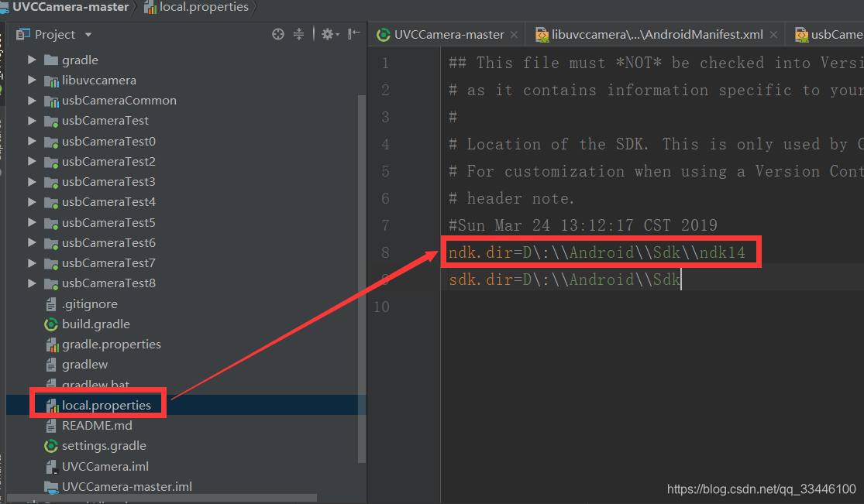The height and width of the screenshot is (504, 864).
Task: Switch to the libuvccamera AndroidManifest.xml tab
Action: [657, 35]
